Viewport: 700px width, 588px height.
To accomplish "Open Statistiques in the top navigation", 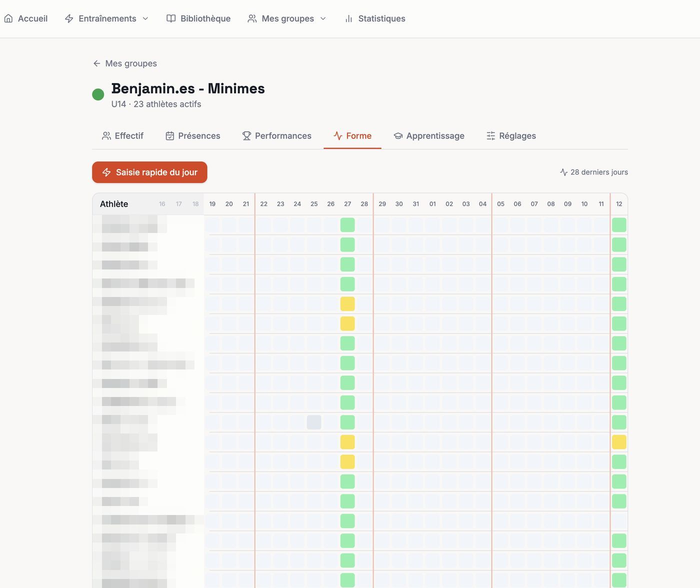I will tap(375, 18).
